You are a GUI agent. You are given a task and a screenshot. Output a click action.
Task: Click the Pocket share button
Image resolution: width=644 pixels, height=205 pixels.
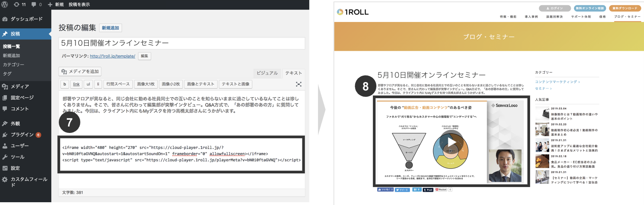[x=441, y=190]
